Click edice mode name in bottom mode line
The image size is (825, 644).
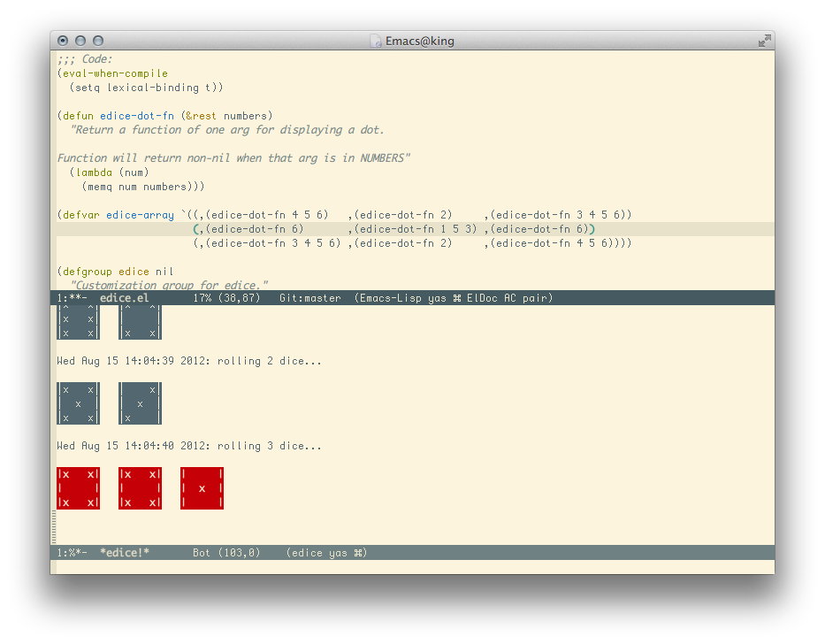tap(307, 553)
